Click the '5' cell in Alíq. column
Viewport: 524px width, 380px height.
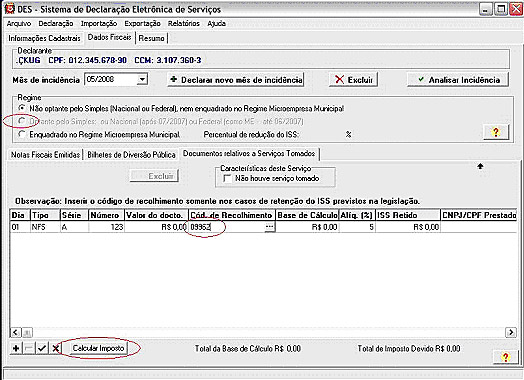pos(357,227)
